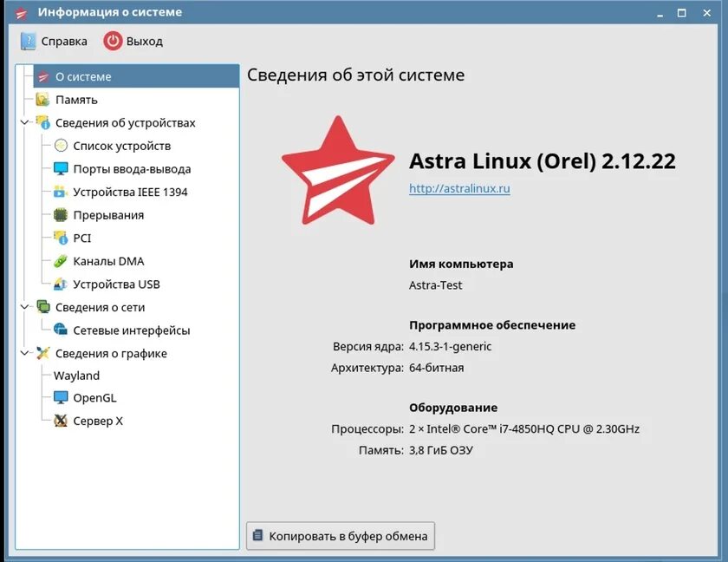
Task: Click the Каналы DMA green icon
Action: pos(61,260)
